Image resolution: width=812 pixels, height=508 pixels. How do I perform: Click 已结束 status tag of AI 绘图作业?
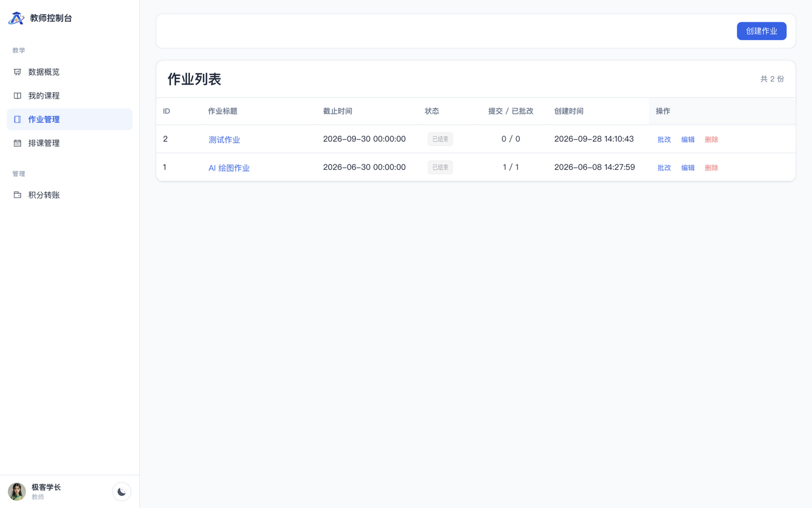[x=440, y=167]
